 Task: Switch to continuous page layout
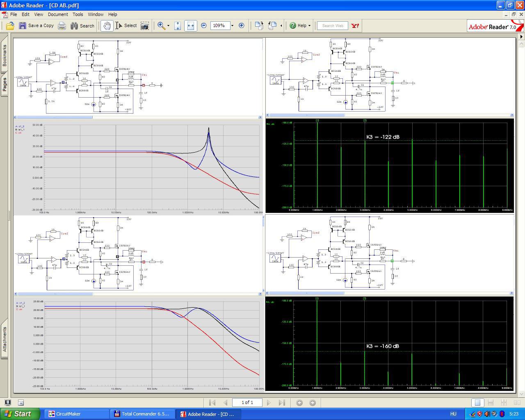tap(491, 403)
